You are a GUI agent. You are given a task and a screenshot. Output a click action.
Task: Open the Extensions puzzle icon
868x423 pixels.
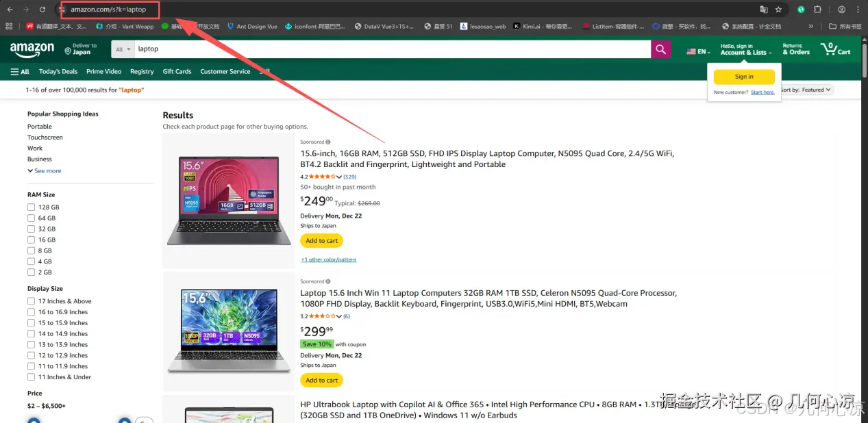pos(818,10)
